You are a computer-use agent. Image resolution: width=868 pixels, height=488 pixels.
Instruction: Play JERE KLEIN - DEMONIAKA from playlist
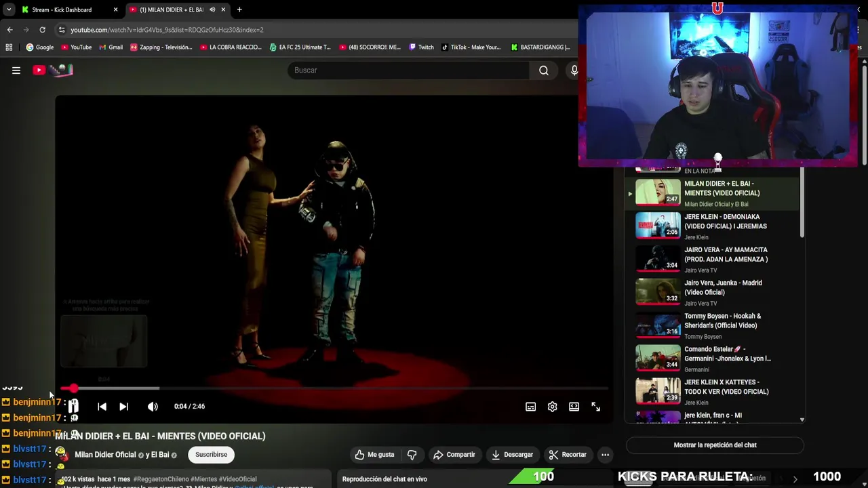coord(712,226)
